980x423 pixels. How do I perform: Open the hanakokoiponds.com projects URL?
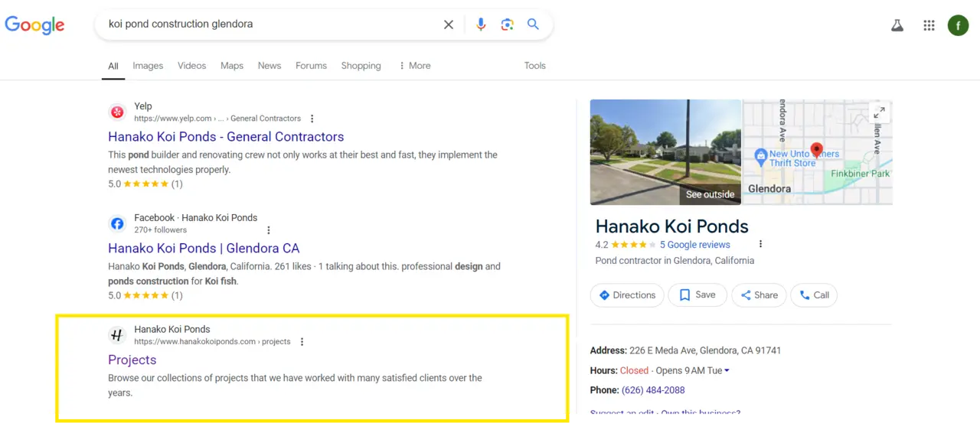pos(212,342)
